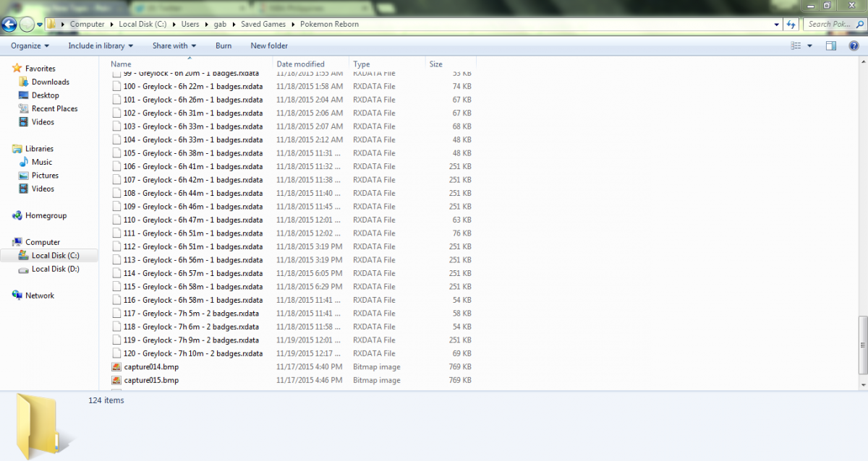This screenshot has height=461, width=868.
Task: Select the file icon for save 117 - Greylock
Action: 116,314
